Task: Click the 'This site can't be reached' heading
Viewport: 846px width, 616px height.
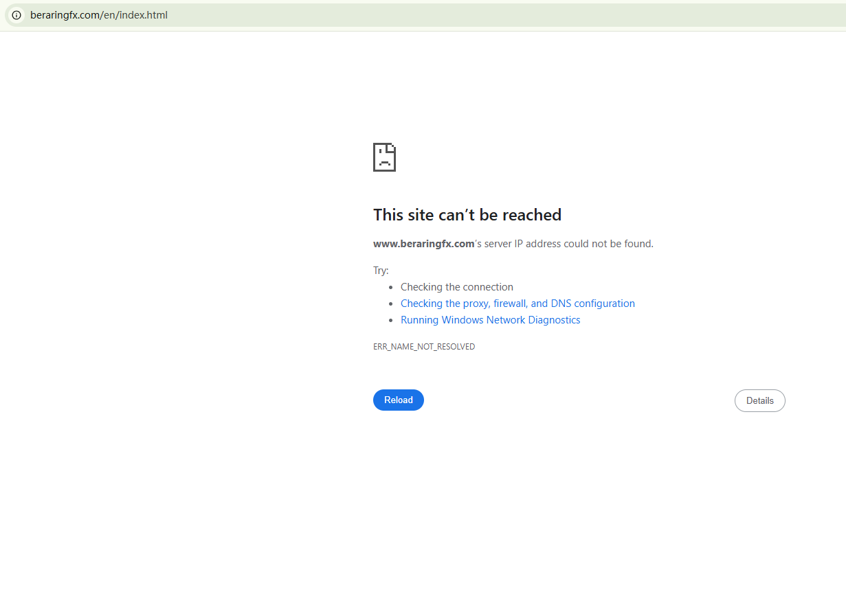Action: 467,215
